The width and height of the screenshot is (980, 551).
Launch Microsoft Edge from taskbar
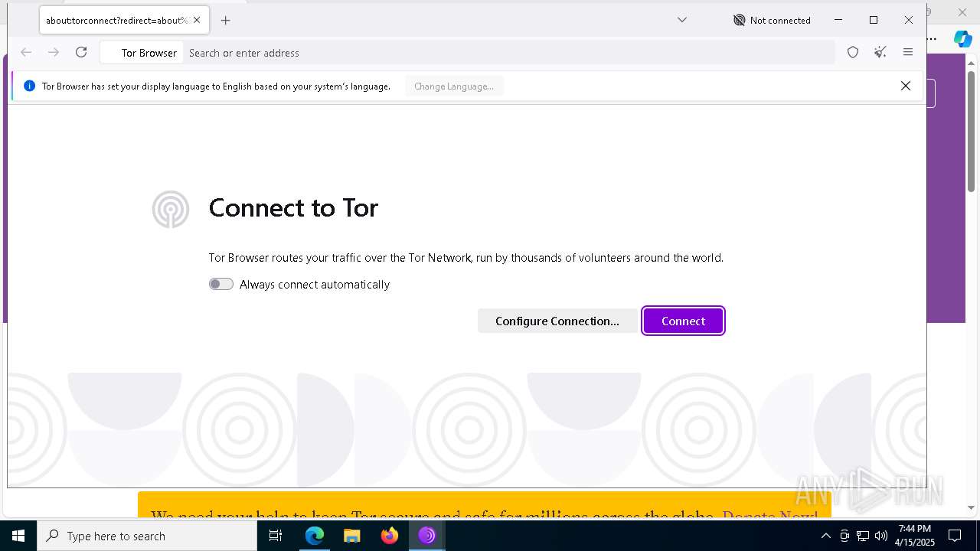tap(315, 536)
